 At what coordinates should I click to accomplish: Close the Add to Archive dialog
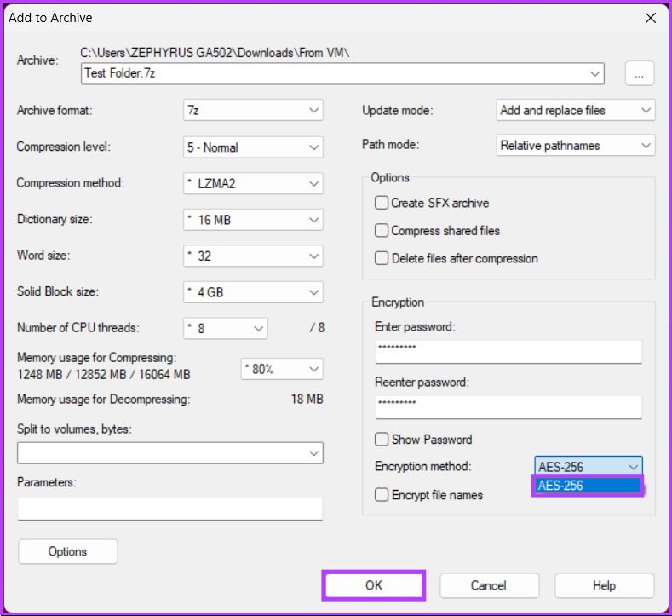click(x=651, y=18)
